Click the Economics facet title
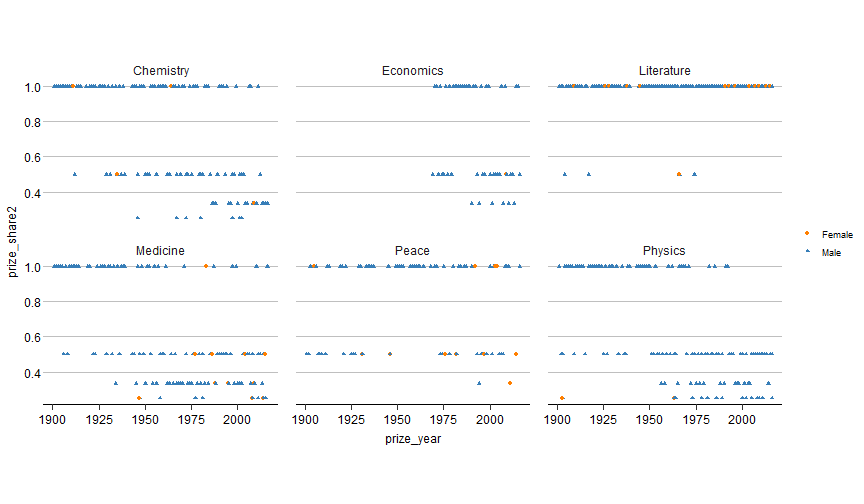 [x=412, y=71]
